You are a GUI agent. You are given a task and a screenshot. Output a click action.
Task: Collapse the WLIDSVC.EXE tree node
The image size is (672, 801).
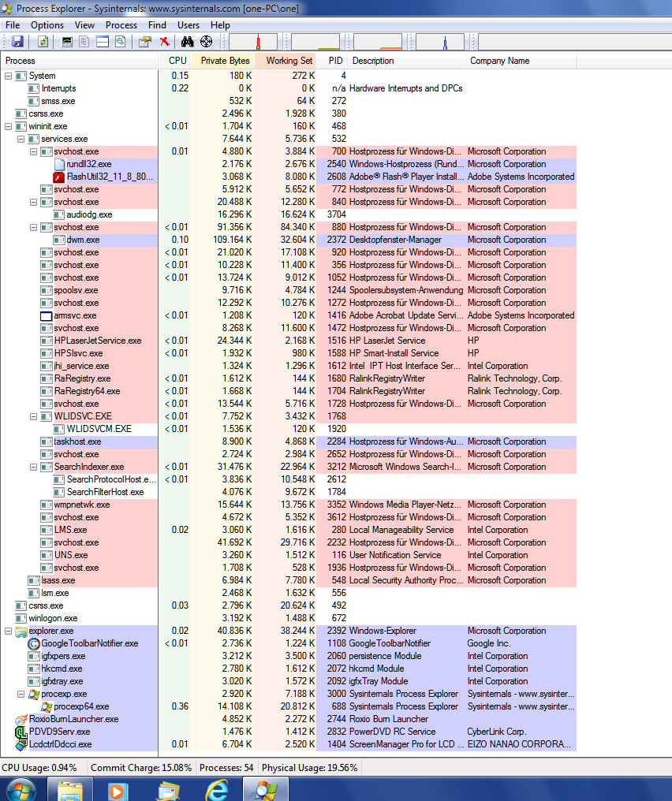34,416
